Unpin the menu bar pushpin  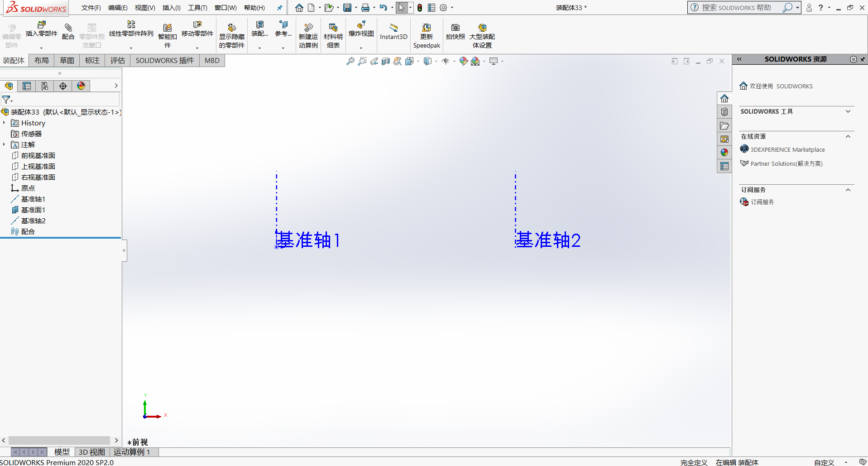pos(279,7)
